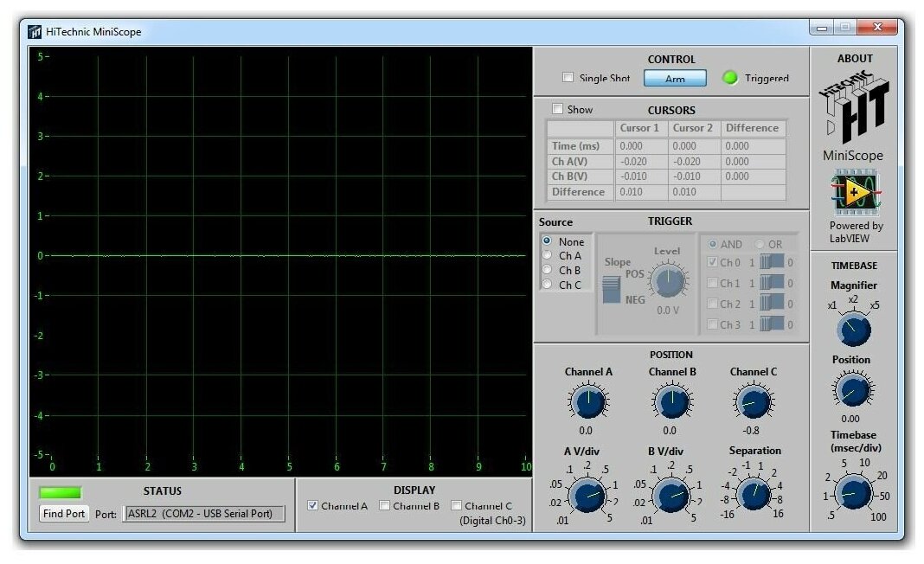Click the Timebase Position knob
924x564 pixels.
pyautogui.click(x=853, y=390)
